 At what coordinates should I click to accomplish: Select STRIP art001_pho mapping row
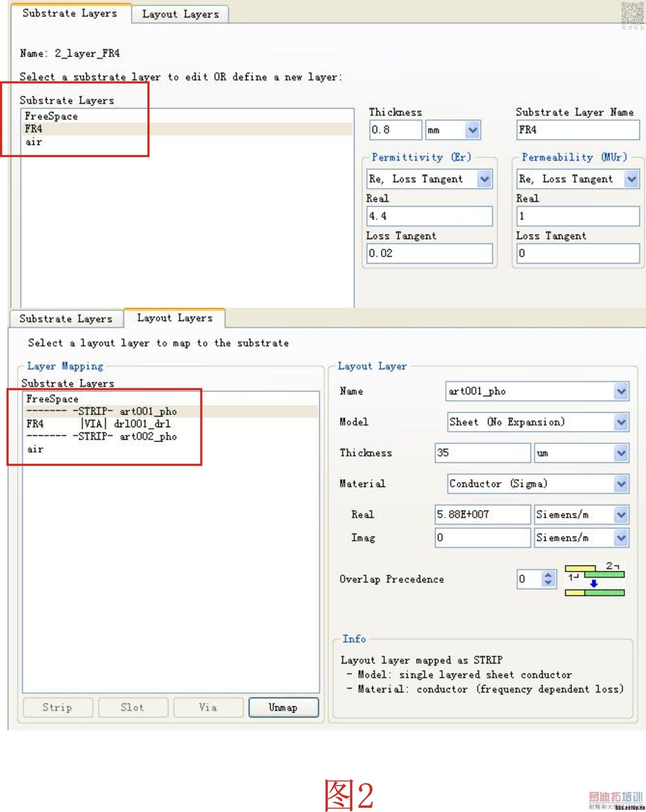point(171,411)
